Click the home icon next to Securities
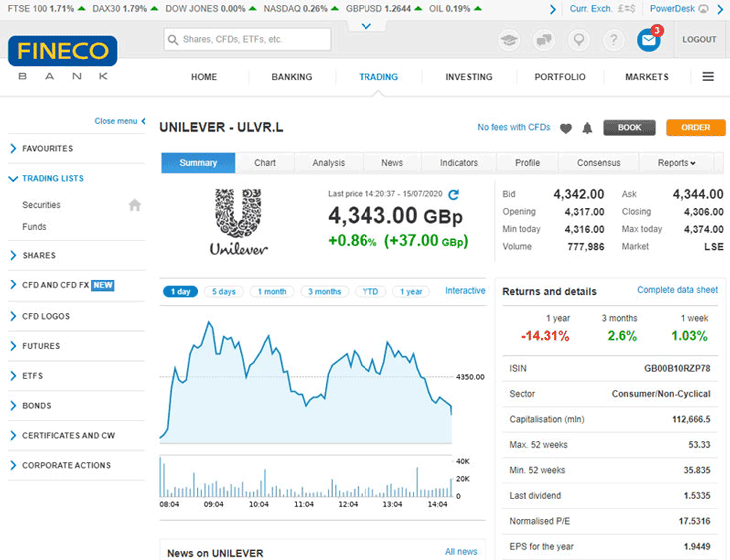The image size is (730, 560). click(x=135, y=205)
